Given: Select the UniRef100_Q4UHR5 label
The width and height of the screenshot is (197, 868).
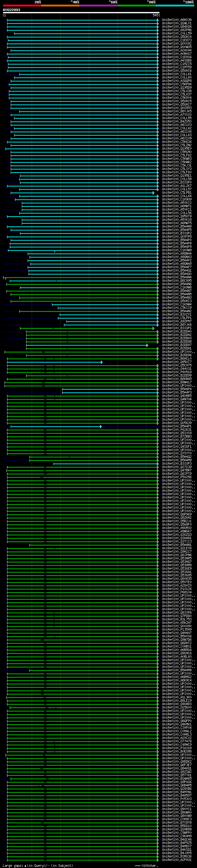Looking at the screenshot, I should pos(176,396).
